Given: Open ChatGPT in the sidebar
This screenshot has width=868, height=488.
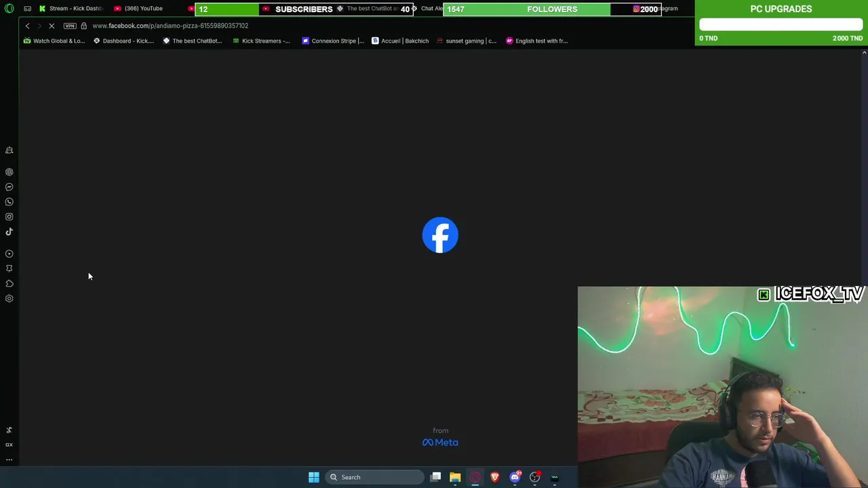Looking at the screenshot, I should click(x=9, y=172).
